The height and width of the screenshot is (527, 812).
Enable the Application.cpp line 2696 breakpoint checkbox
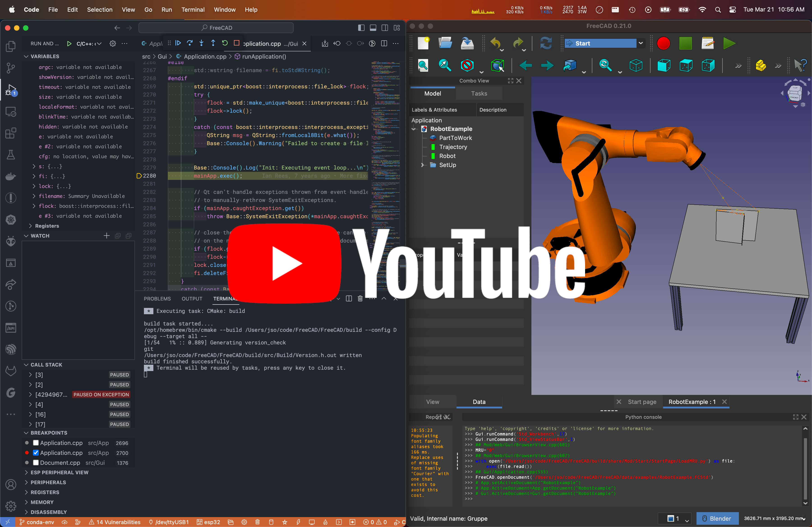36,443
